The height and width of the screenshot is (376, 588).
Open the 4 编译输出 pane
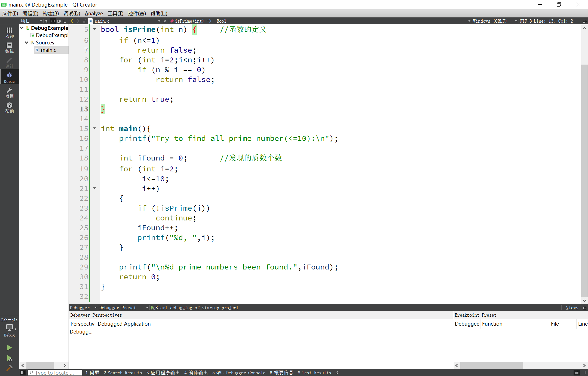tap(196, 372)
